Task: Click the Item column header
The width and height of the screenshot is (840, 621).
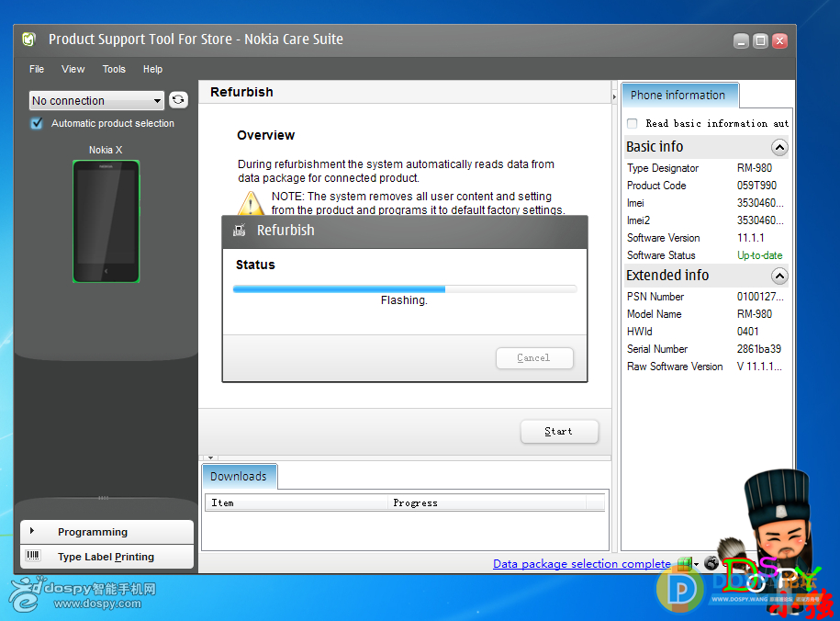Action: [297, 503]
